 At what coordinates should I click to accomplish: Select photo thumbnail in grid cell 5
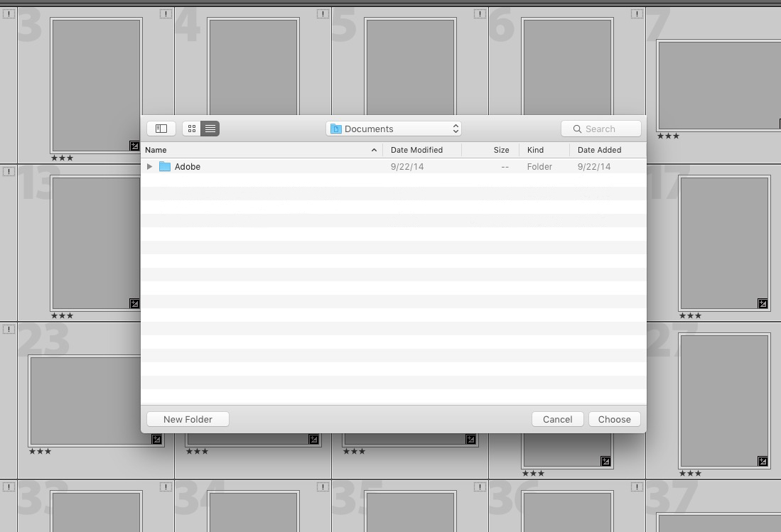point(411,67)
